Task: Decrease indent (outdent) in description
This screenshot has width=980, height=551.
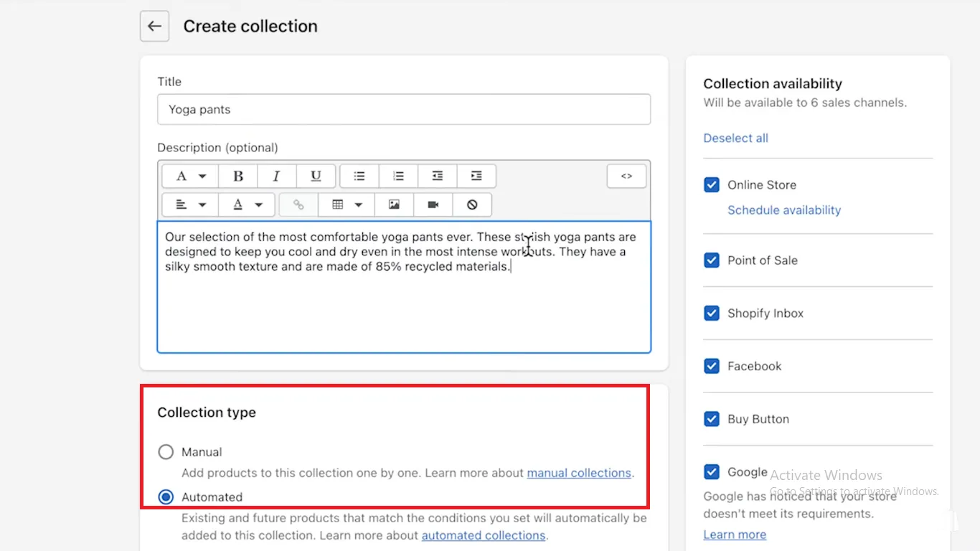Action: coord(437,176)
